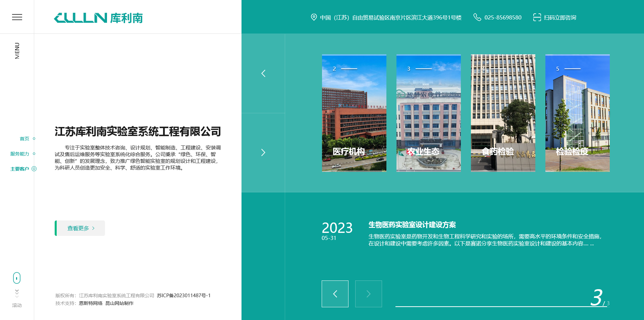Click the QR scan icon

tap(537, 17)
